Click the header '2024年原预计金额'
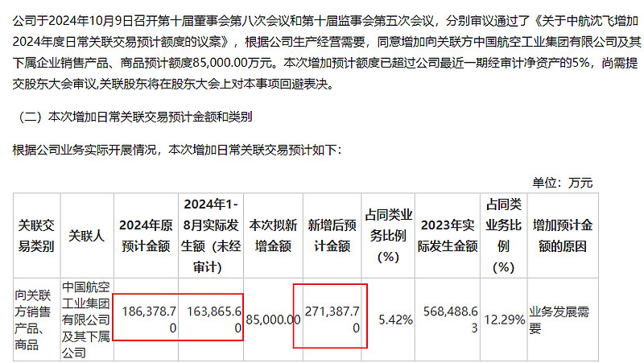 (146, 236)
